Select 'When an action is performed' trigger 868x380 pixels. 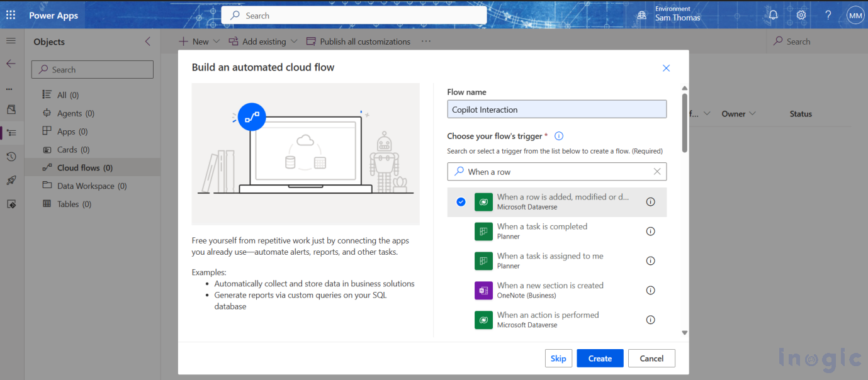point(548,320)
